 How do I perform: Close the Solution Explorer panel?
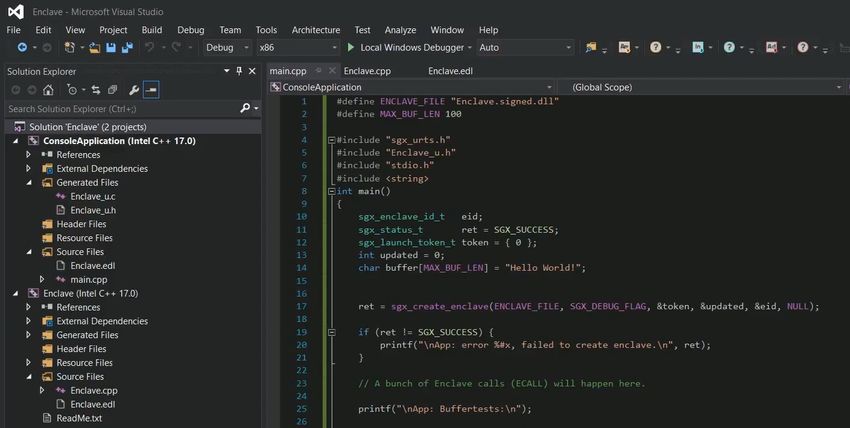(252, 71)
